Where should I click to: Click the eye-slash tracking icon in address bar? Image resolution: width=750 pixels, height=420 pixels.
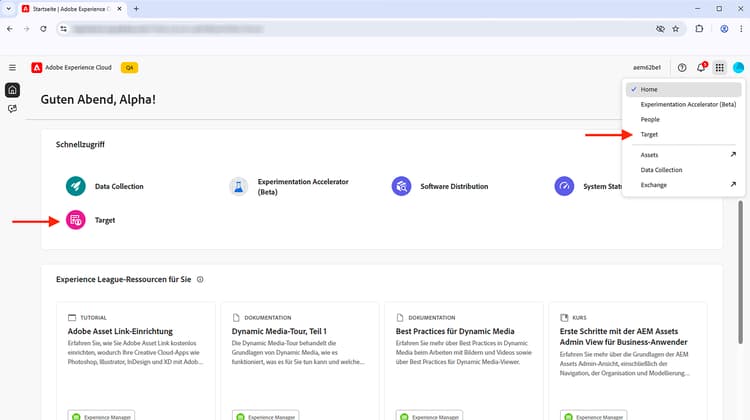pos(660,29)
